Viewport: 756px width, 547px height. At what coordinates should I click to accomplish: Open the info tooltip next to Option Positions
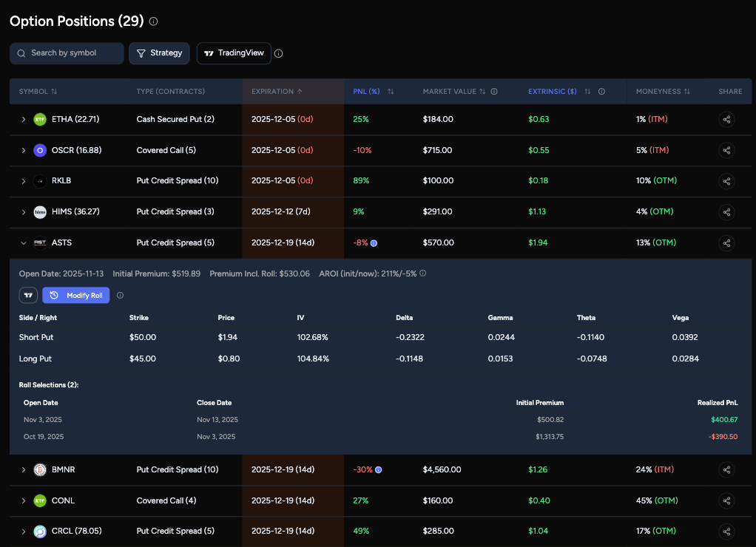tap(153, 21)
